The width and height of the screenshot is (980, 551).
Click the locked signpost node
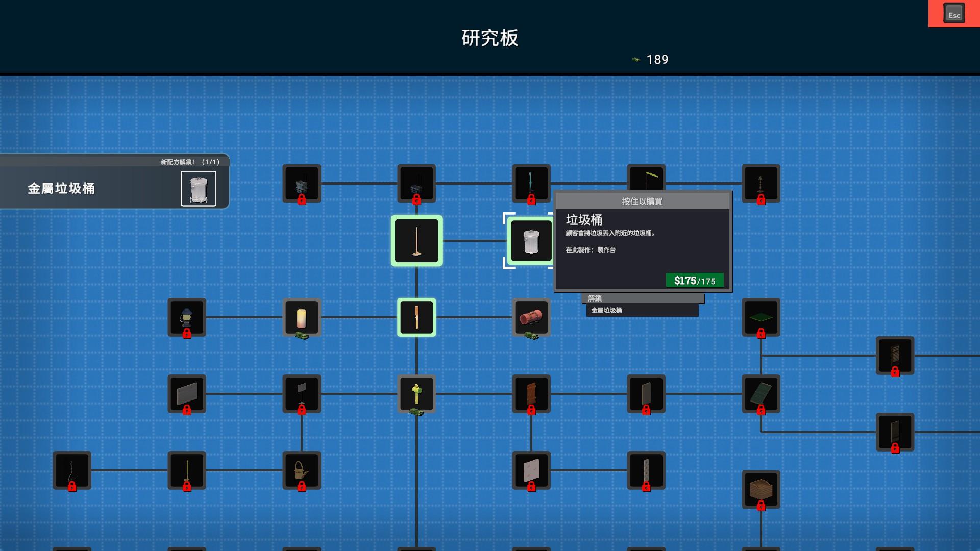coord(302,393)
